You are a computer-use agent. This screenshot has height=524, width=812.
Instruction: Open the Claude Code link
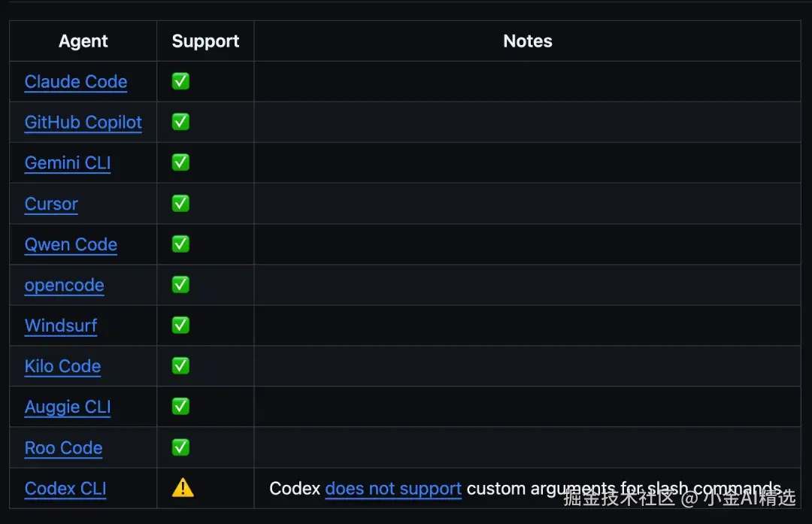[x=76, y=82]
